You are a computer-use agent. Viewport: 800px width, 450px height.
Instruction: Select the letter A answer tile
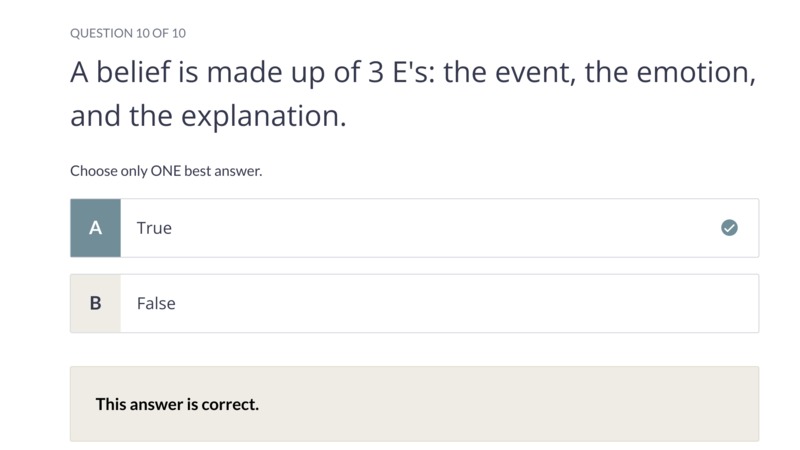[x=95, y=228]
